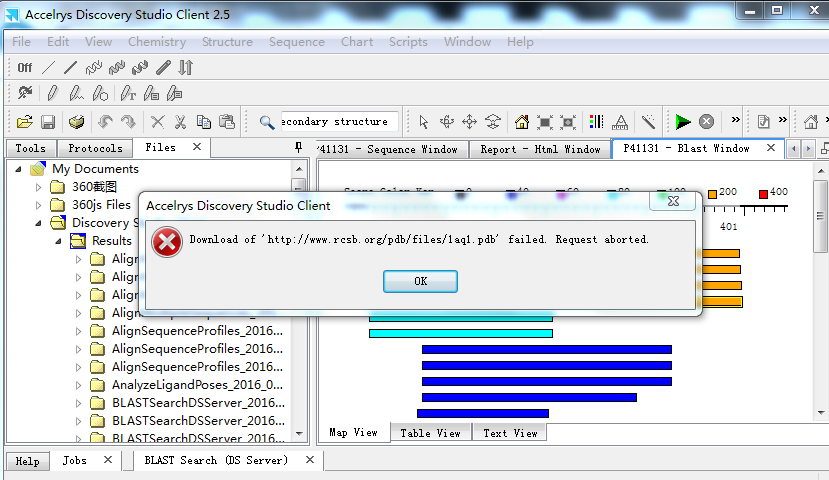This screenshot has width=829, height=480.
Task: Select the pencil chain sketch tool
Action: tap(76, 94)
